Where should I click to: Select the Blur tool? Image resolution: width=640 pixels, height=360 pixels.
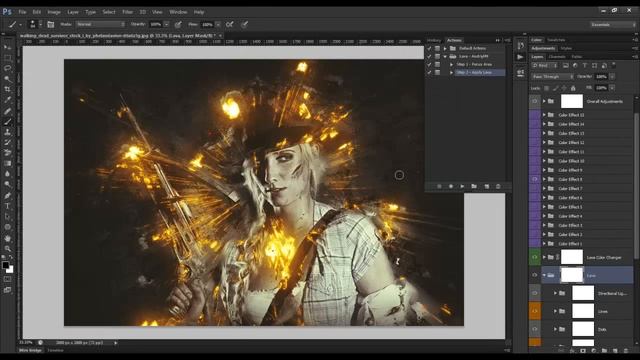(x=7, y=174)
